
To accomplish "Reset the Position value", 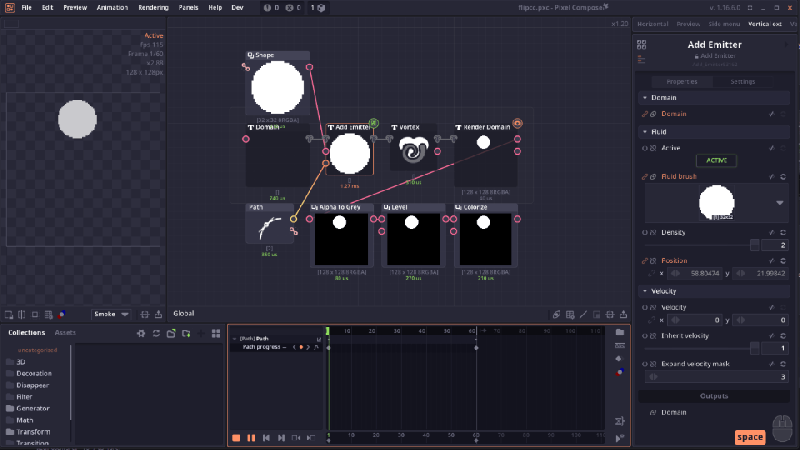I will 783,261.
